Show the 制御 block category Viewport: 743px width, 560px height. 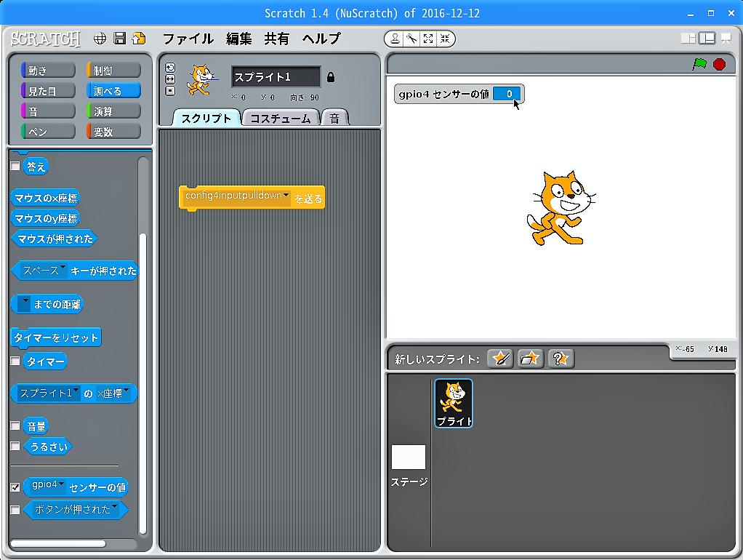pos(113,70)
